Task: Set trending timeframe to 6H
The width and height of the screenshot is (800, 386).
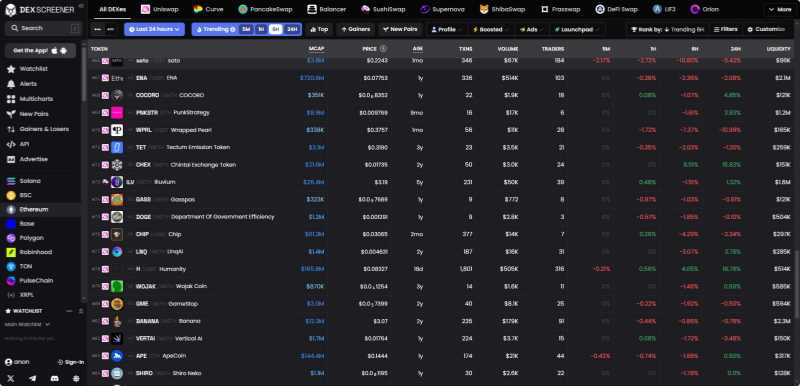Action: (276, 30)
